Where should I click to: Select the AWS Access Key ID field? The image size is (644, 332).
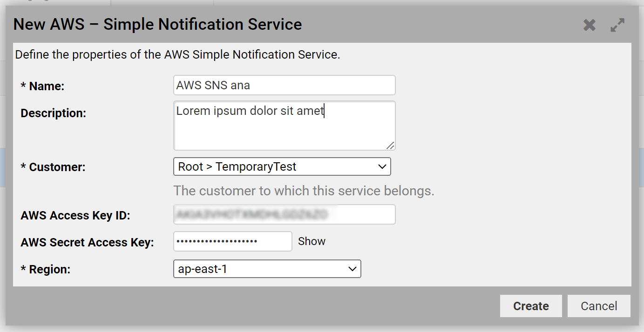coord(284,214)
